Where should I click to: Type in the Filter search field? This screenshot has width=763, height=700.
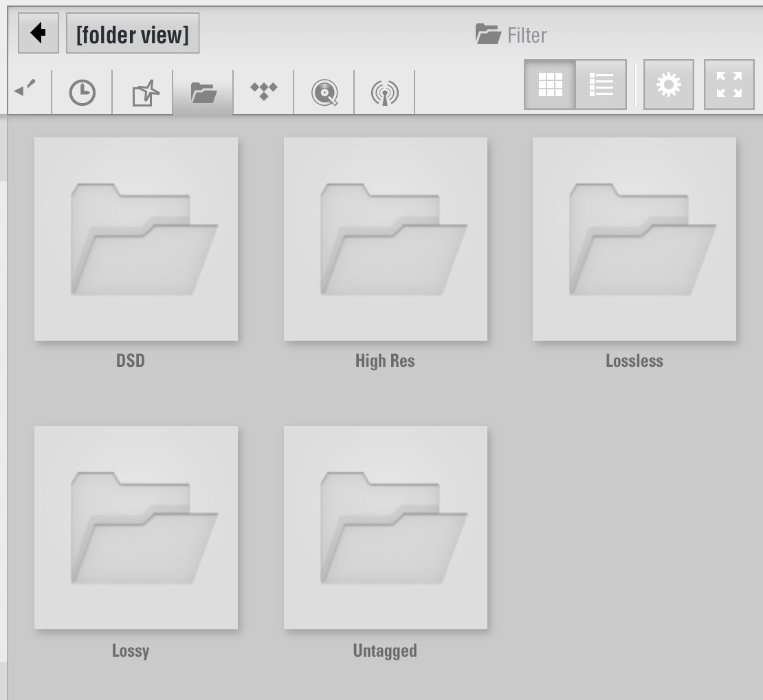coord(527,34)
